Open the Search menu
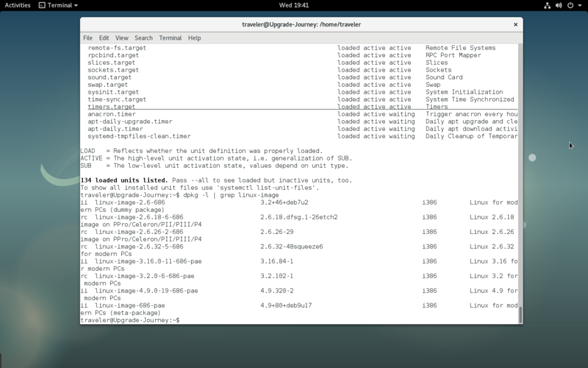The width and height of the screenshot is (588, 368). coord(144,38)
